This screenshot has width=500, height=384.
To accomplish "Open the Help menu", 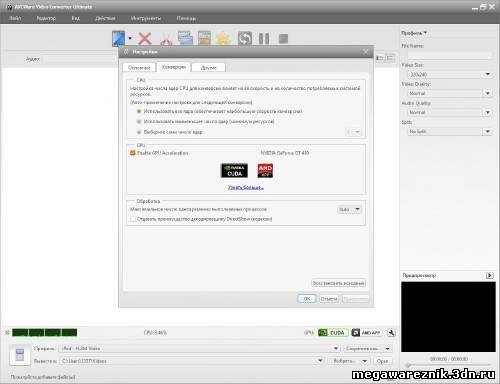I will coord(186,18).
